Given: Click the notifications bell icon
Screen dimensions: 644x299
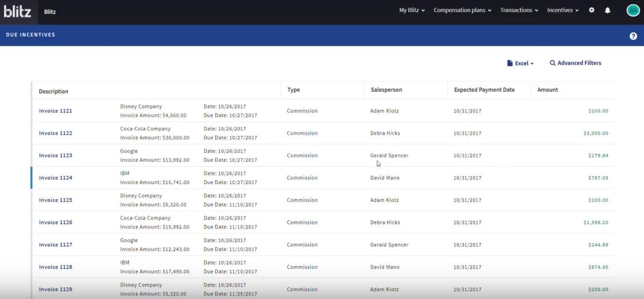Looking at the screenshot, I should (607, 10).
